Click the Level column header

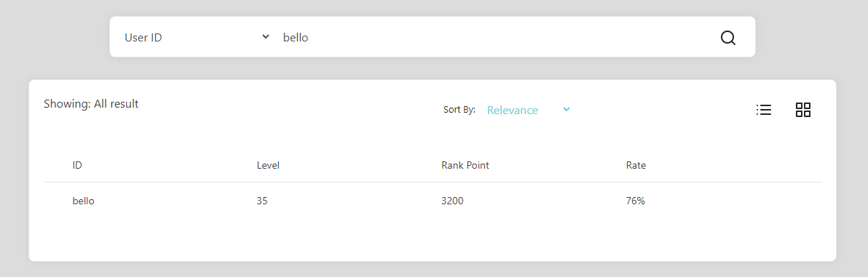tap(268, 165)
